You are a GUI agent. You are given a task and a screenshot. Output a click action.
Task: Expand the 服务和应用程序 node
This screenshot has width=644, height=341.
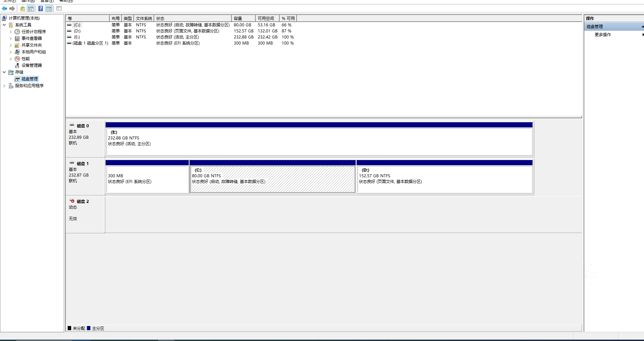point(4,86)
